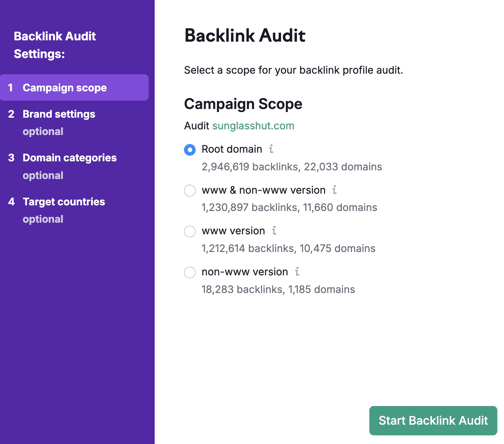The height and width of the screenshot is (444, 504).
Task: Select the non-www version scope
Action: click(189, 272)
